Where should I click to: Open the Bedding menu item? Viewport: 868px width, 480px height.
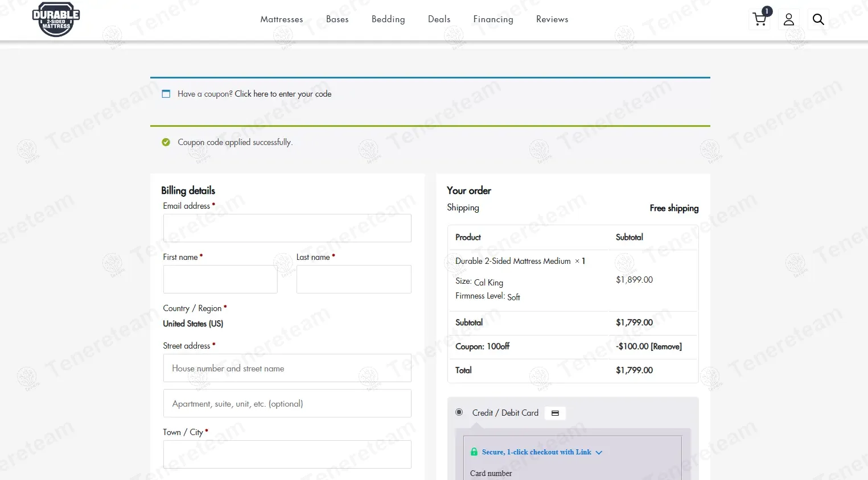click(x=388, y=19)
